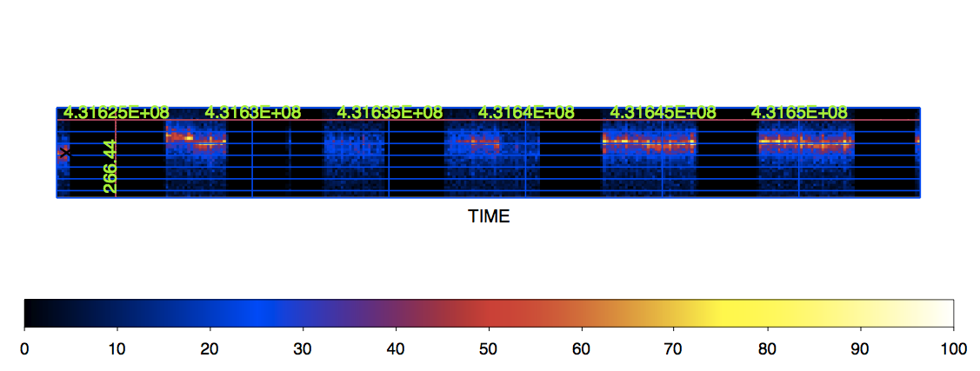Click the black X marker in the image
Viewport: 980px width, 371px height.
click(65, 152)
